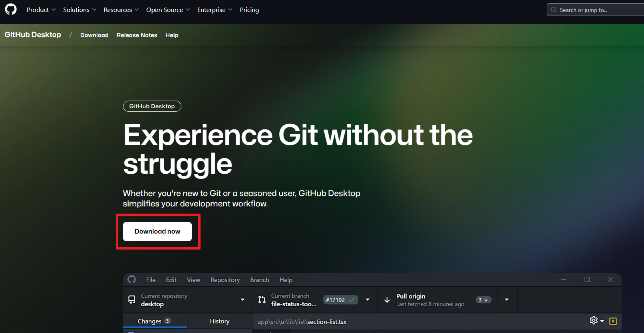Close the app preview window
644x333 pixels.
click(610, 279)
